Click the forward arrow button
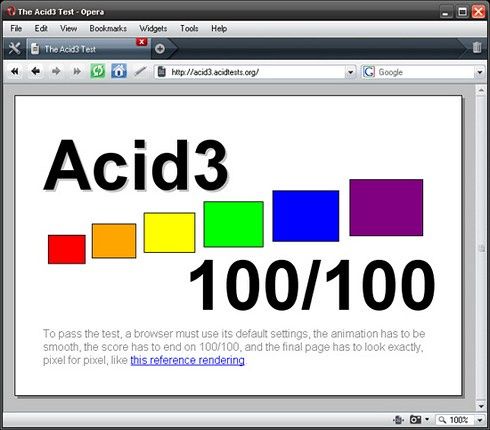Image resolution: width=490 pixels, height=430 pixels. tap(56, 71)
